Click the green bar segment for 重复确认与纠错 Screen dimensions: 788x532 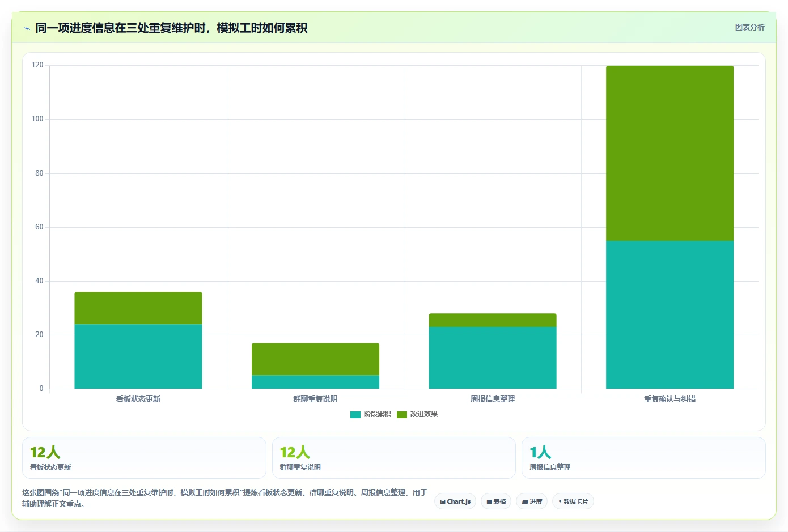pos(670,153)
